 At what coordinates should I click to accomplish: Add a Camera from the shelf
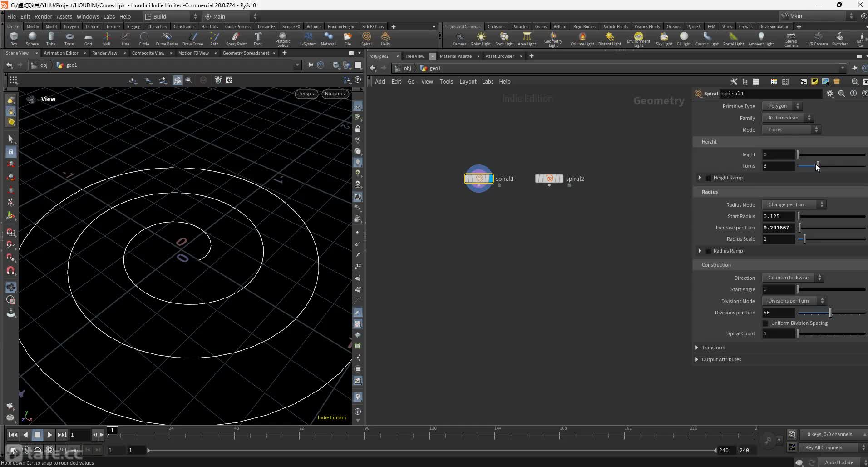pyautogui.click(x=459, y=39)
